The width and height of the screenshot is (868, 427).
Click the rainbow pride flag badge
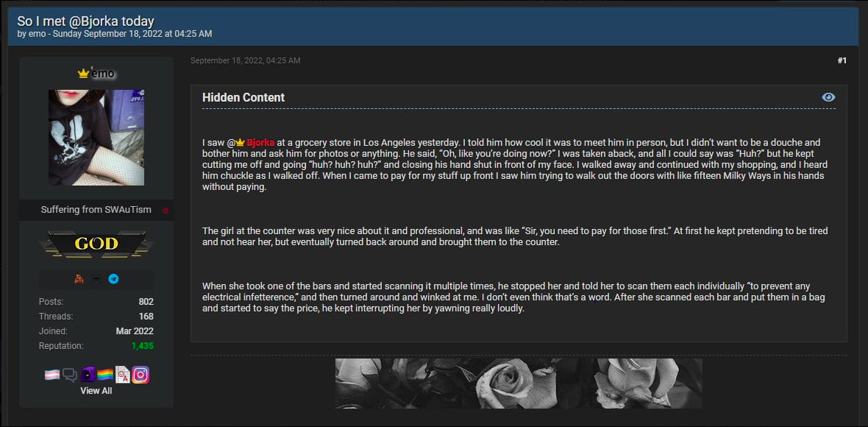point(105,375)
